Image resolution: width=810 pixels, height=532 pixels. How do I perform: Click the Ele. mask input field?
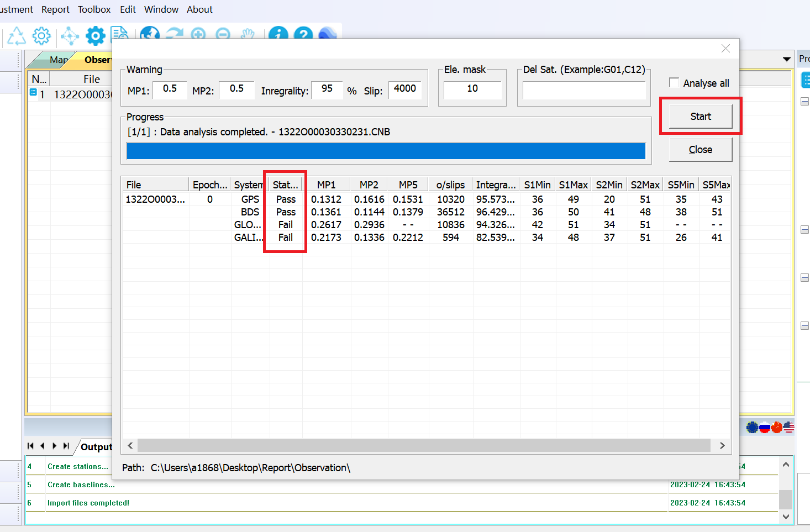(472, 89)
